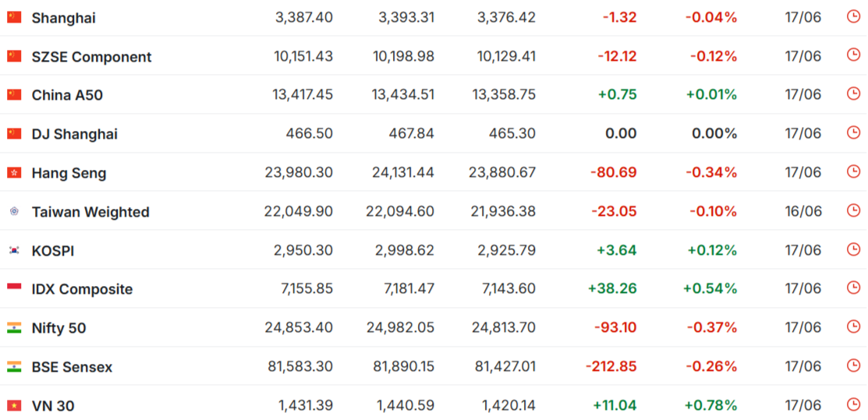The image size is (868, 420).
Task: Open the DJ Shanghai index link
Action: (75, 135)
